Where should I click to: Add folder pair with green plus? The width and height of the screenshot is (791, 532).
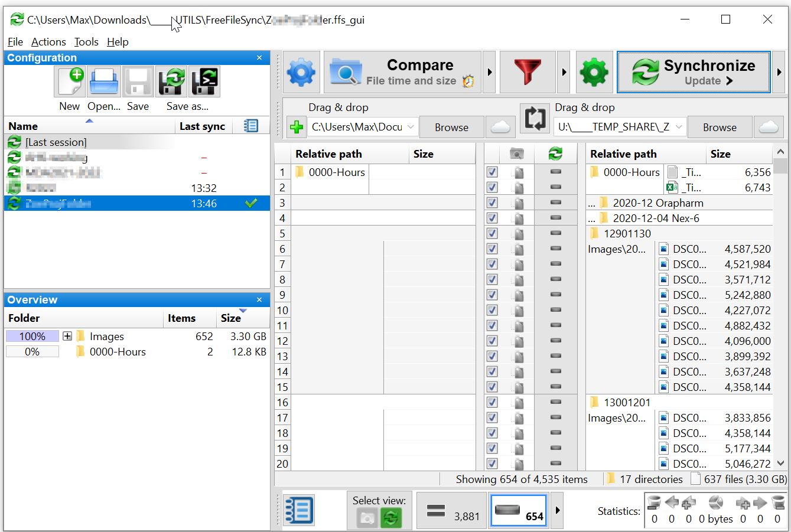pos(297,128)
